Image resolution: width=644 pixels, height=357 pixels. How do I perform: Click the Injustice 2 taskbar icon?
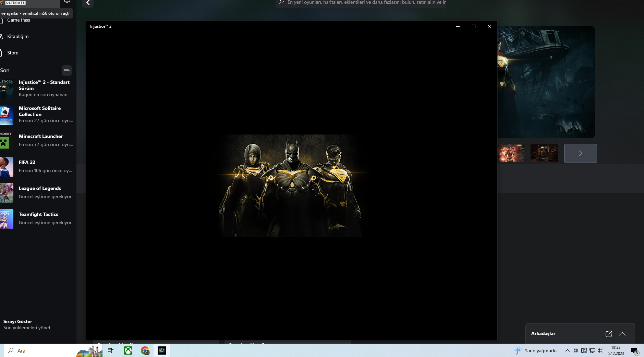[162, 350]
